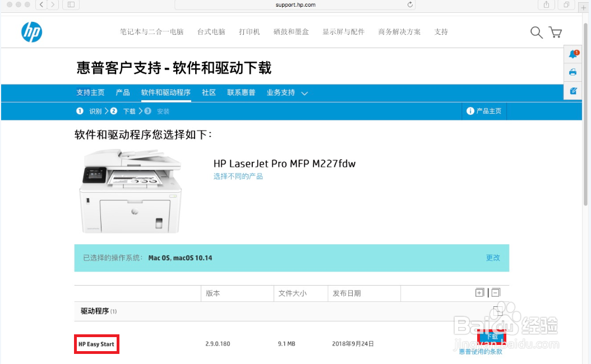Open 显示屏与配件 menu
The image size is (591, 364).
343,32
